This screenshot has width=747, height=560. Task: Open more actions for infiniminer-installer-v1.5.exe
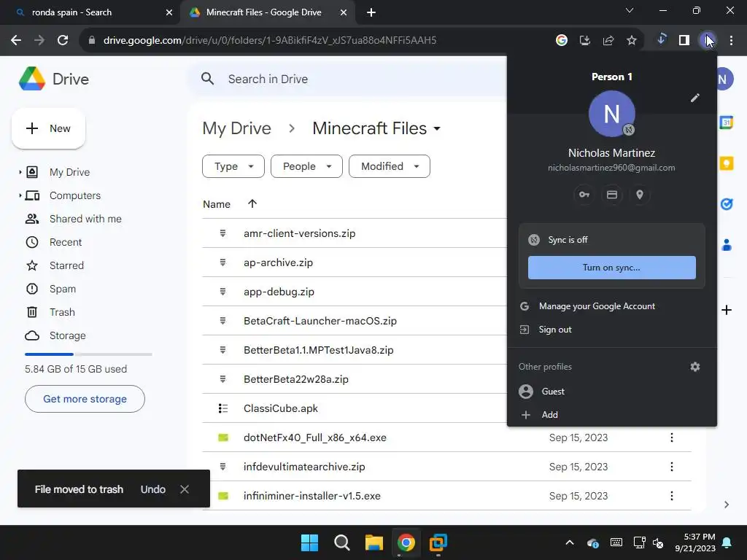pyautogui.click(x=672, y=496)
